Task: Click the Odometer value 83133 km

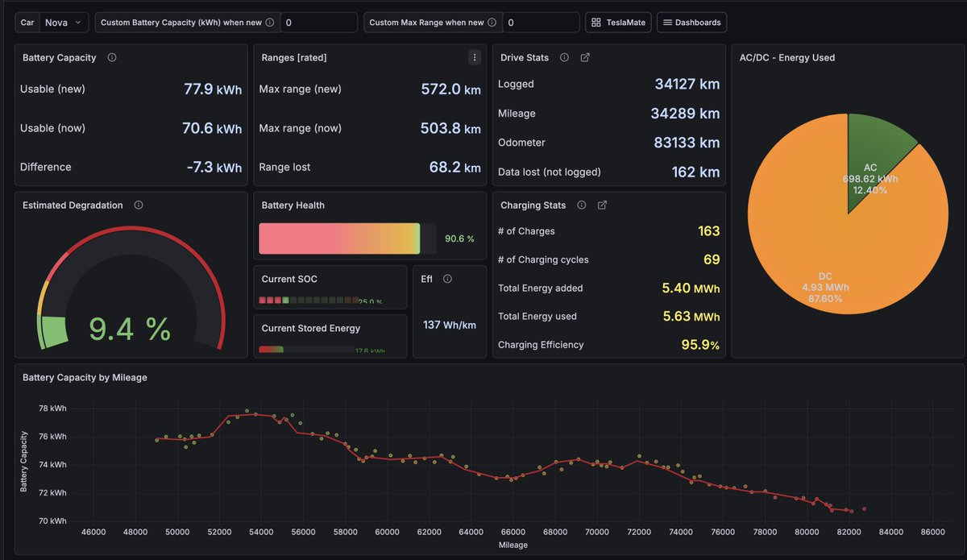Action: 687,143
